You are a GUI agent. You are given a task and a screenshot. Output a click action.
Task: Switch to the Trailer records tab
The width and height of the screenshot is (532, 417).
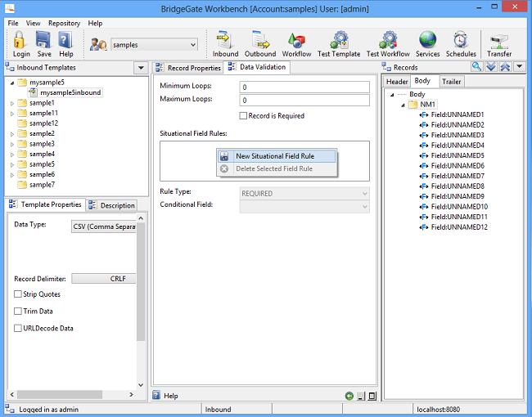pos(451,82)
